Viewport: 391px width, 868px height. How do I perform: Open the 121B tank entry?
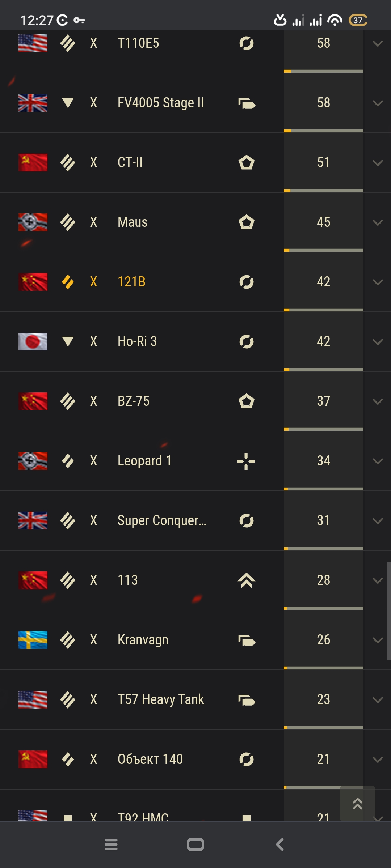click(x=131, y=282)
